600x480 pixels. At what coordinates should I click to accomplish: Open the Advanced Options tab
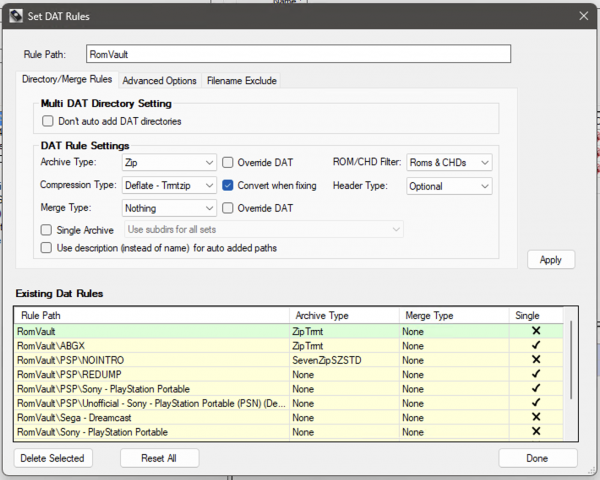(159, 81)
